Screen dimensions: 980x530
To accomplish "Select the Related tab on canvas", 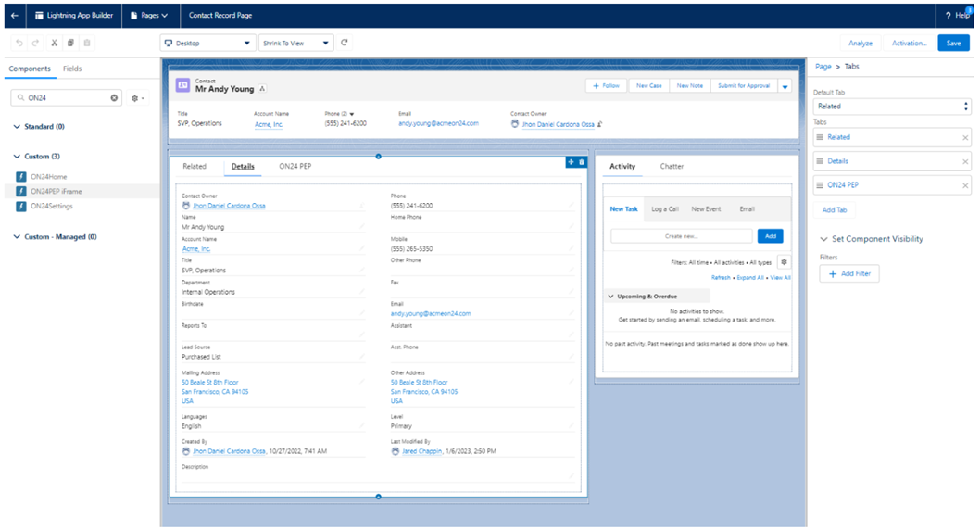I will 195,166.
